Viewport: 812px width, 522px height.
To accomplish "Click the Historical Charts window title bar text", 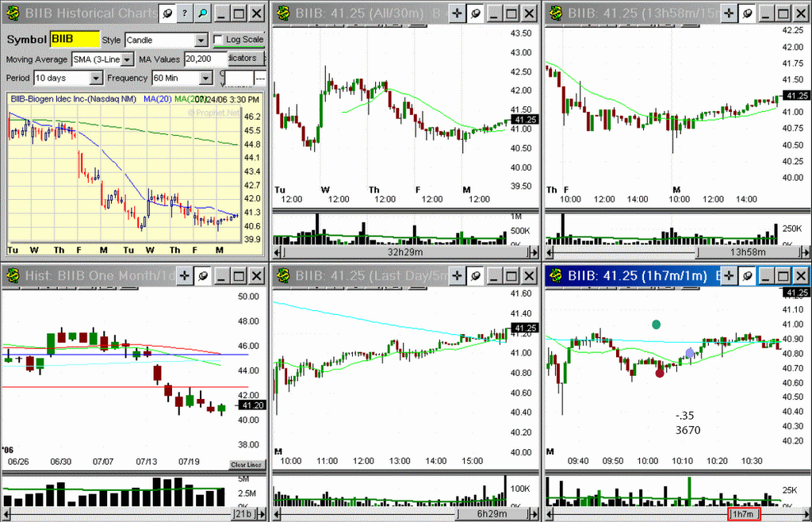I will pyautogui.click(x=91, y=13).
